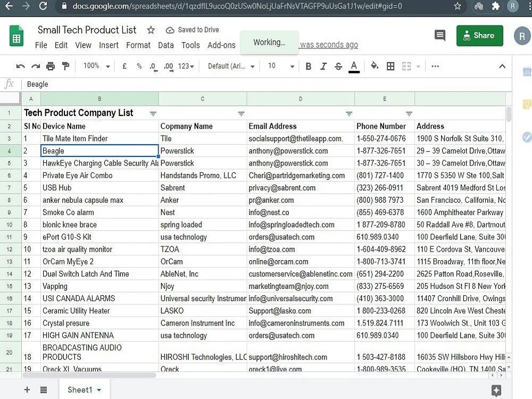Open the Explore button at bottom right
Viewport: 532px width, 399px height.
coord(496,390)
